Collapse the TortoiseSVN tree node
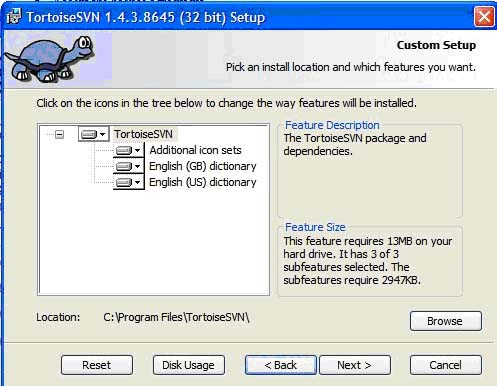 click(59, 134)
